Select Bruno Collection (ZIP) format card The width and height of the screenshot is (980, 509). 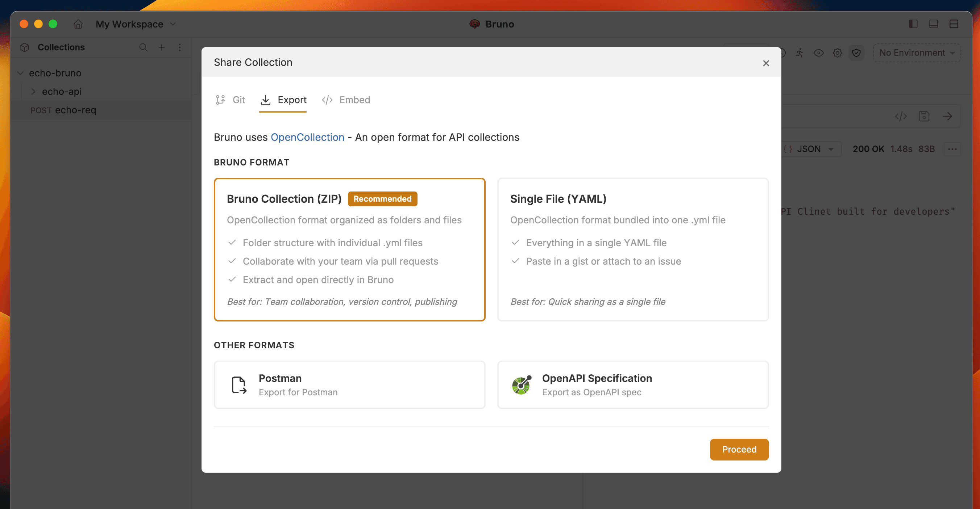pyautogui.click(x=349, y=249)
